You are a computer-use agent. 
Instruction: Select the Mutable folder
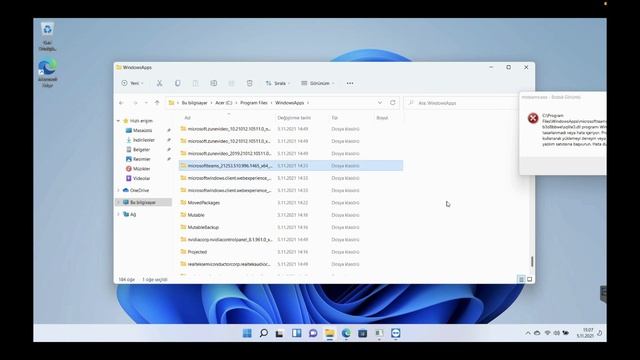click(x=196, y=215)
